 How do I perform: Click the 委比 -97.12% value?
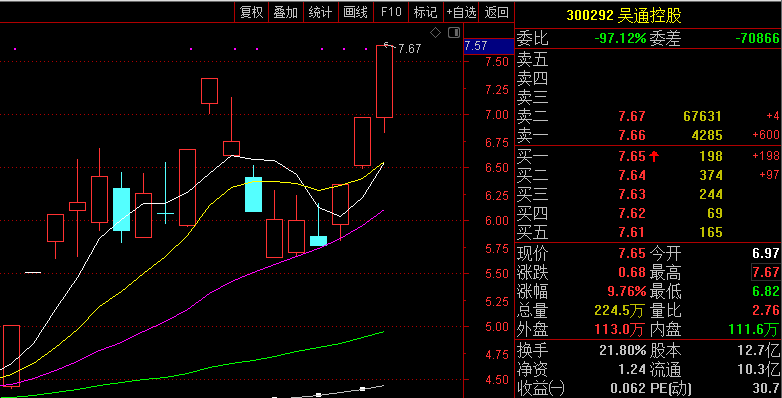tap(620, 38)
